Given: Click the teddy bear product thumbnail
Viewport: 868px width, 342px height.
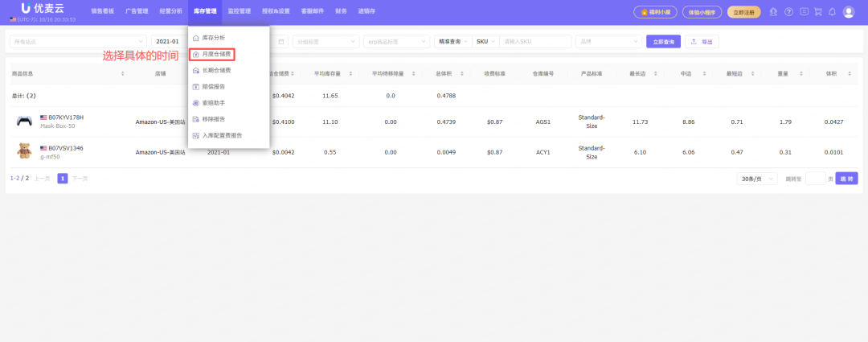Looking at the screenshot, I should [x=24, y=151].
